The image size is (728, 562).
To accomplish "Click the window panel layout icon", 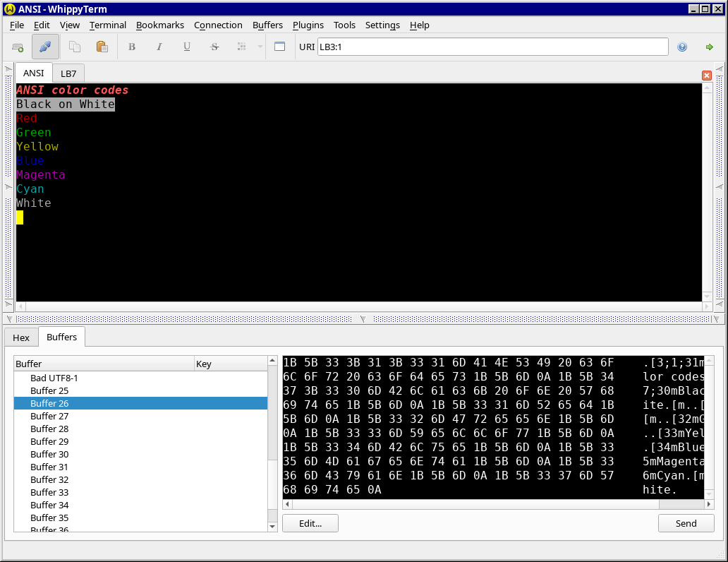I will click(279, 47).
